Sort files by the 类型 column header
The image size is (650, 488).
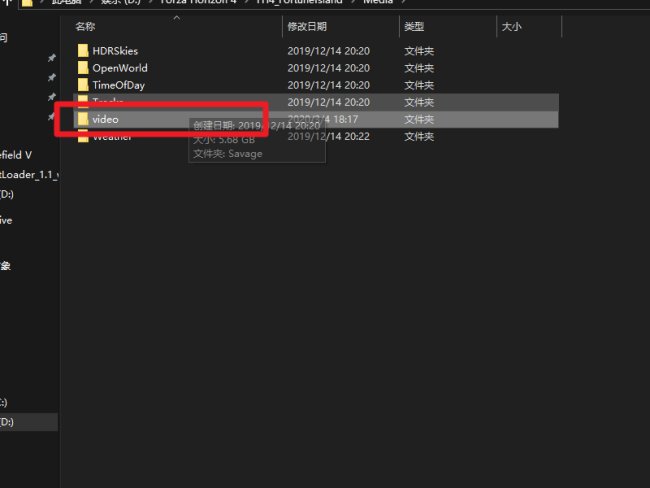click(x=413, y=27)
